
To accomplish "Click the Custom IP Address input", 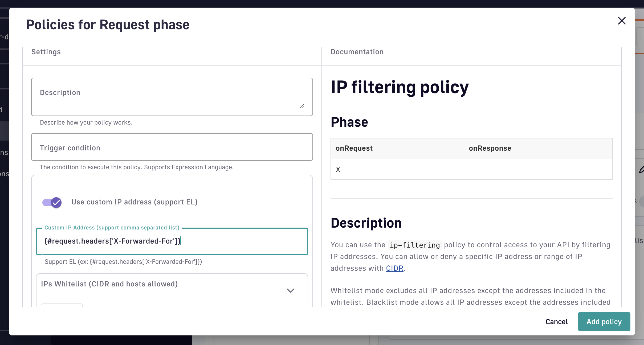I will point(172,241).
